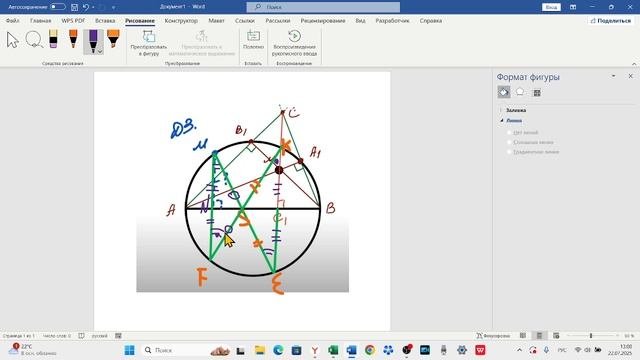Viewport: 640px width, 360px height.
Task: Open the Файл menu
Action: pos(13,20)
